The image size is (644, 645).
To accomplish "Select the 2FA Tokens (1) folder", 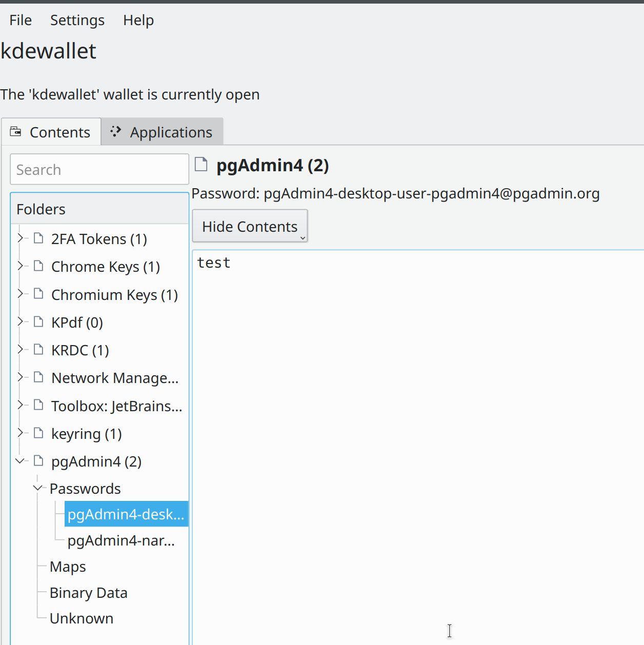I will point(99,239).
